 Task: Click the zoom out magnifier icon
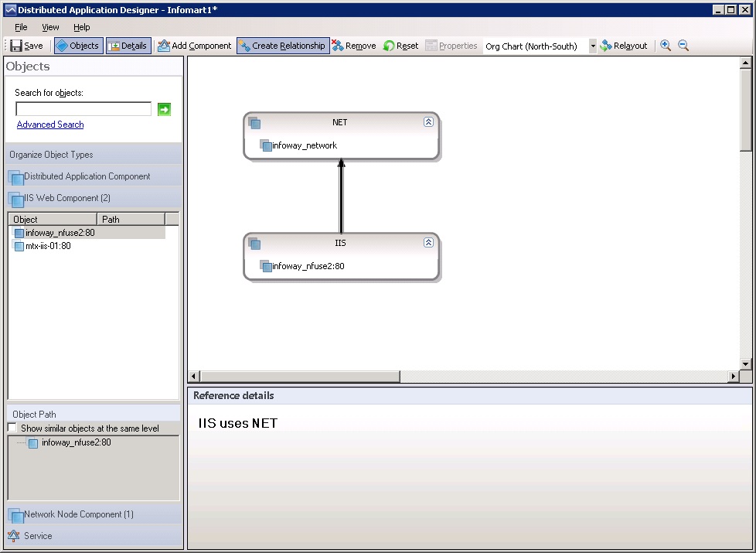(x=683, y=46)
